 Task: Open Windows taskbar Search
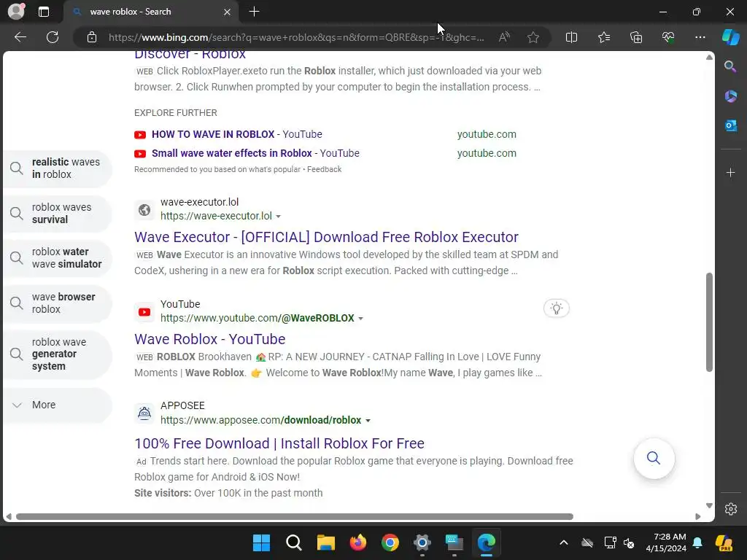point(293,542)
